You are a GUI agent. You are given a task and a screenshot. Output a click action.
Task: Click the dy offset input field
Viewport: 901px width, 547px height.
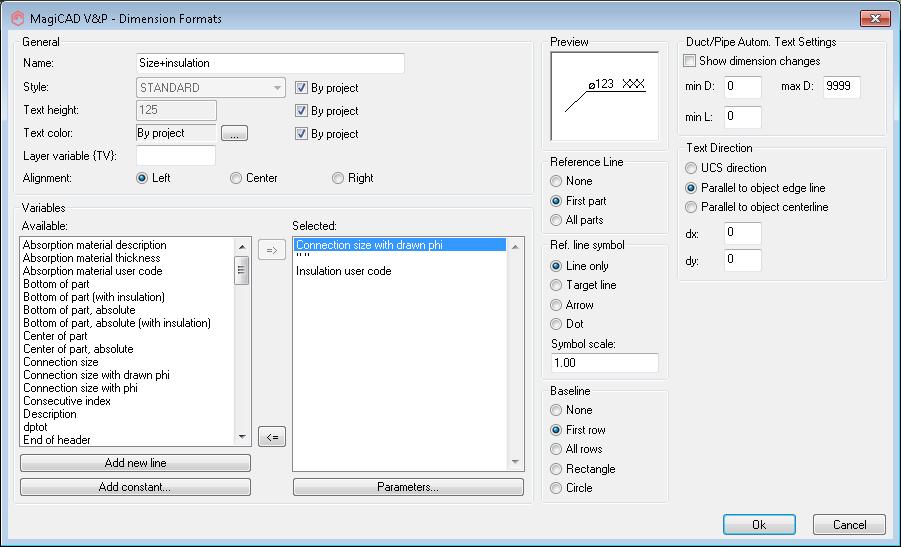coord(742,260)
